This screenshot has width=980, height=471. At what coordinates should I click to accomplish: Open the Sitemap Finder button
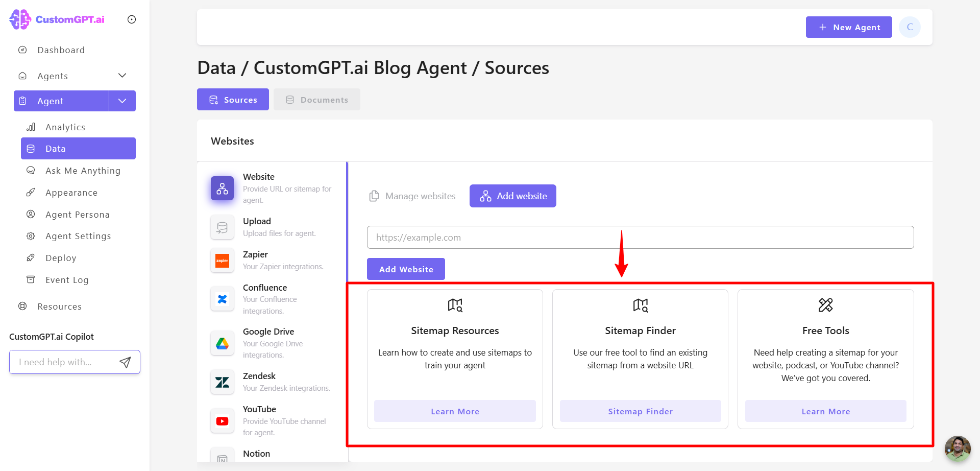point(640,411)
